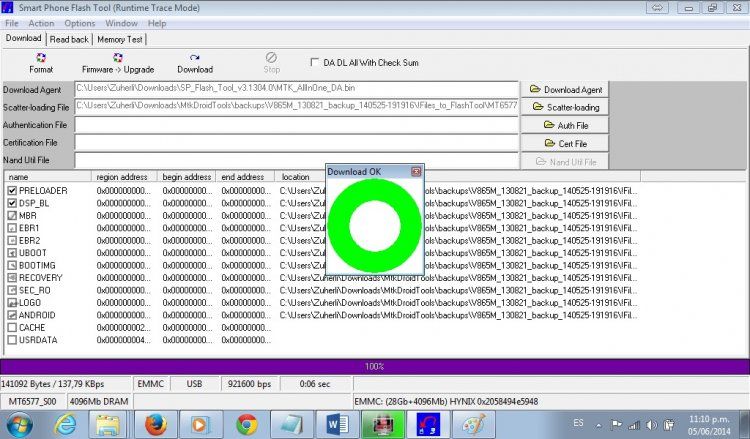750x439 pixels.
Task: Show hidden tray icons arrow
Action: pos(598,425)
